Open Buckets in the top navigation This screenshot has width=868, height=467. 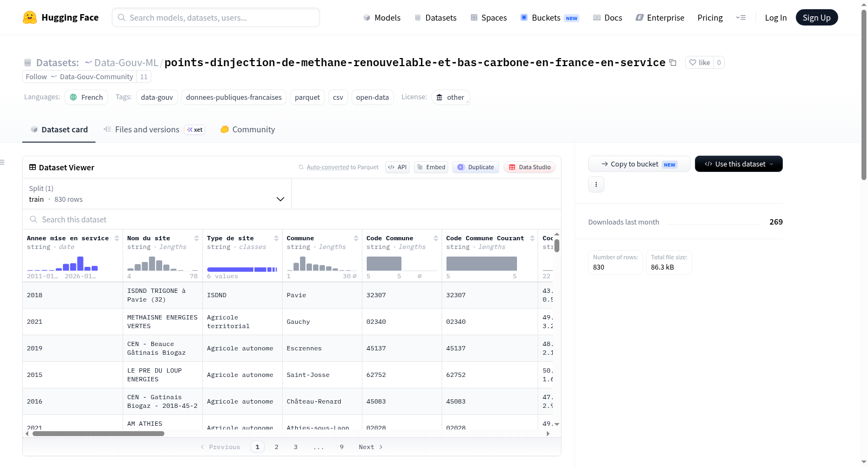(x=550, y=17)
